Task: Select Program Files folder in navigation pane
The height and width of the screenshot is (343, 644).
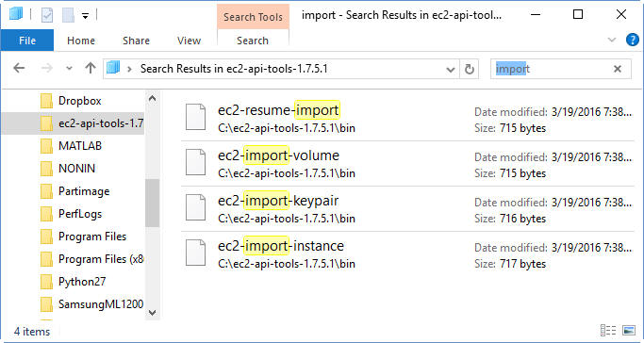Action: tap(92, 237)
